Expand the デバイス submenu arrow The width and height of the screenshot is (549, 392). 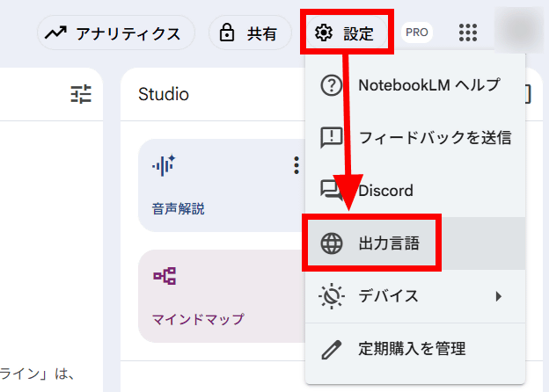point(499,296)
